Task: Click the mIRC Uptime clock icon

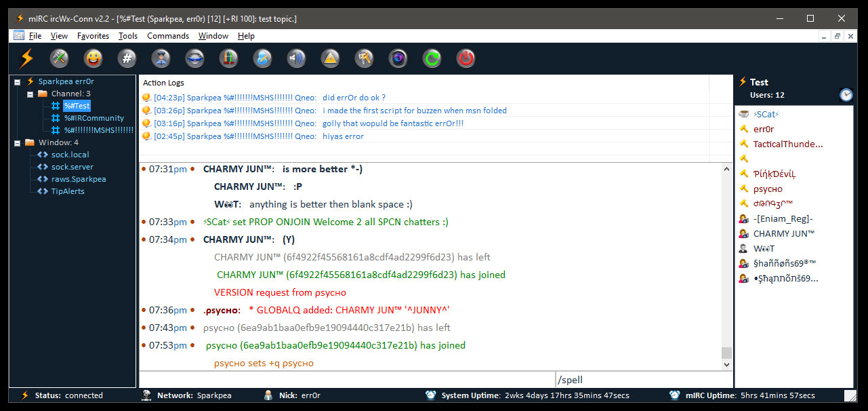Action: tap(674, 395)
